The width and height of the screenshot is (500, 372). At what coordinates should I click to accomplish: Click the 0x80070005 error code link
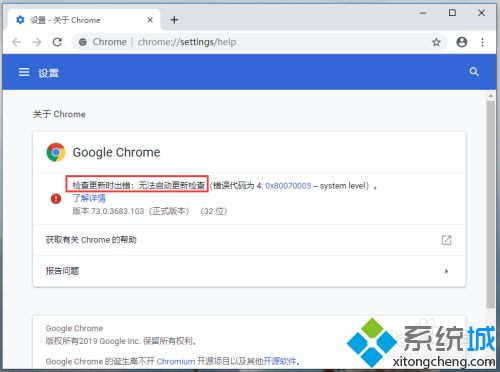pos(288,186)
